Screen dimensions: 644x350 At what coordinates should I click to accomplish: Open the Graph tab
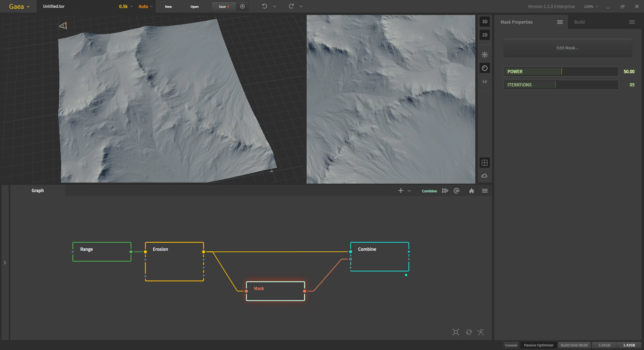37,191
